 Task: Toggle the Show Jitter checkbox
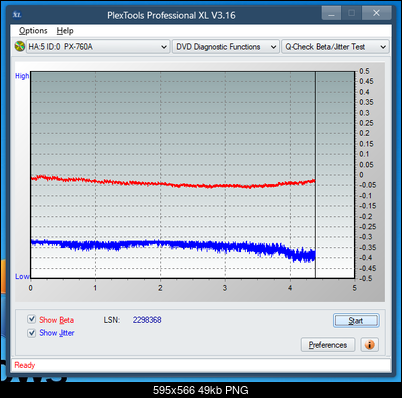[x=32, y=333]
